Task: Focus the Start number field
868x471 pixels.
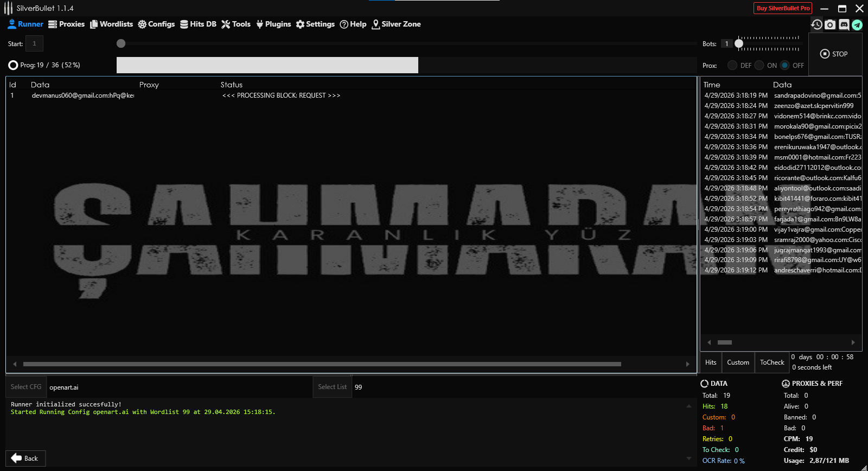Action: pyautogui.click(x=34, y=43)
